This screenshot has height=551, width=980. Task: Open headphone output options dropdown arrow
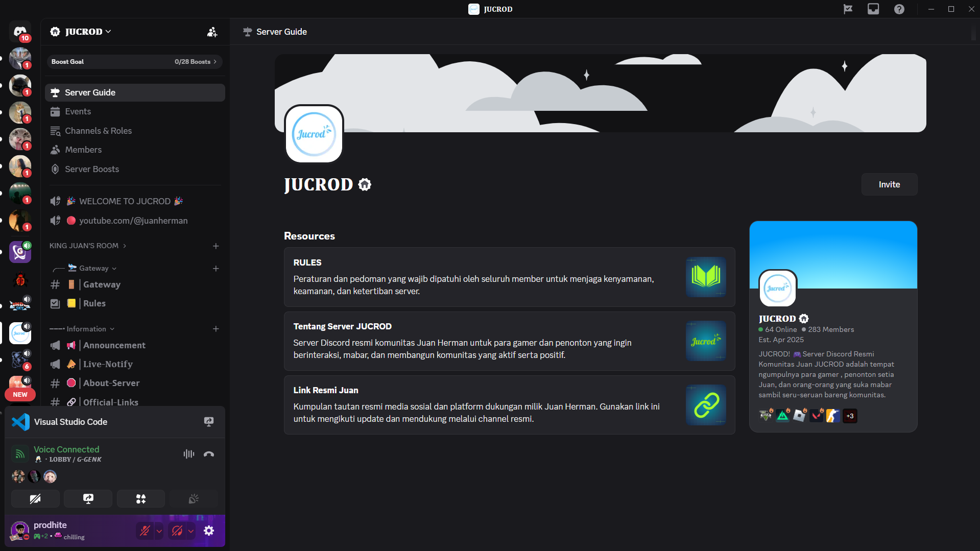click(x=191, y=531)
